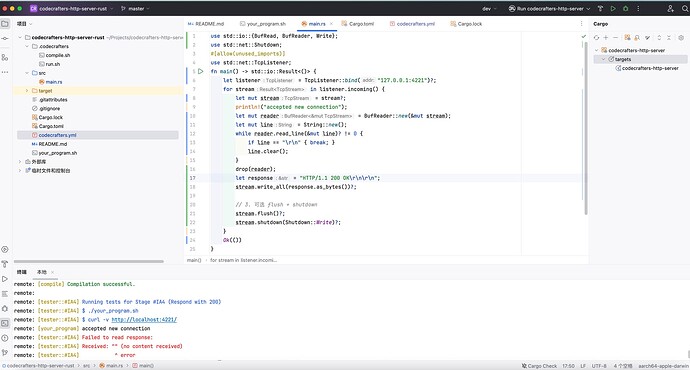Click main() in the editor breadcrumb
Screen dimensions: 690x370
click(x=194, y=260)
